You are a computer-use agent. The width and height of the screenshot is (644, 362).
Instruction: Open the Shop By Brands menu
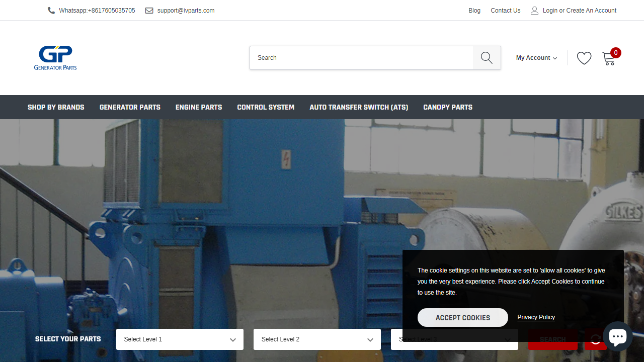[56, 107]
